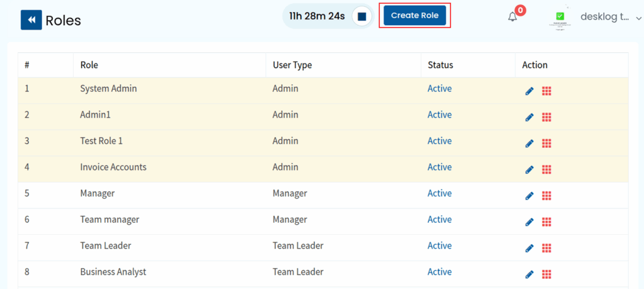Click the Role column header
This screenshot has height=289, width=644.
pyautogui.click(x=89, y=65)
